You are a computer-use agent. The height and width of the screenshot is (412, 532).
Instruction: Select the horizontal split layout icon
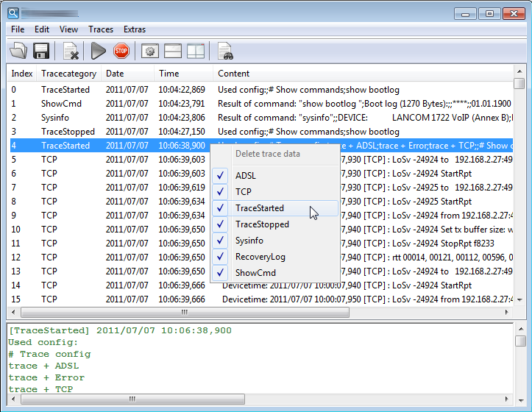[x=173, y=51]
